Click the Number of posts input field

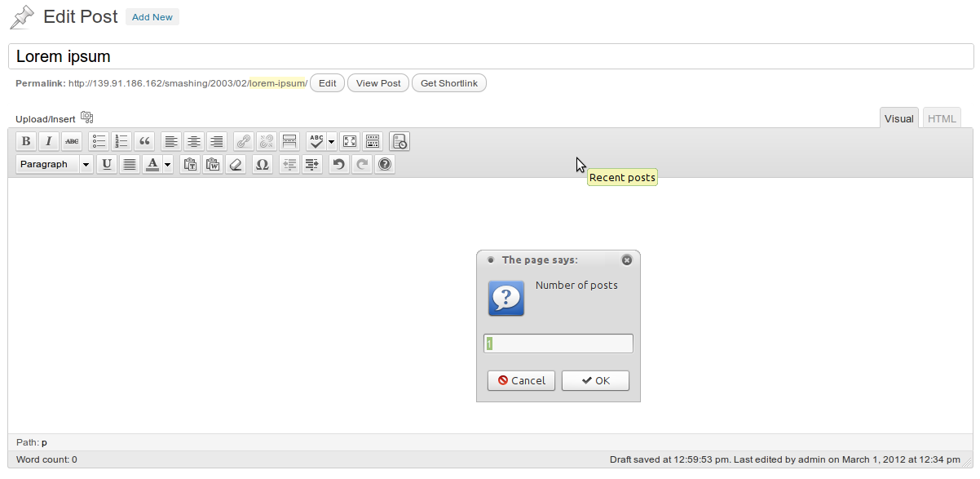pos(558,344)
